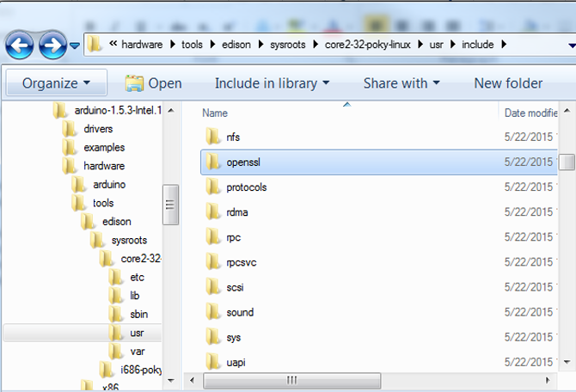Select 'tools' in the address breadcrumb
The image size is (576, 392).
(x=192, y=45)
